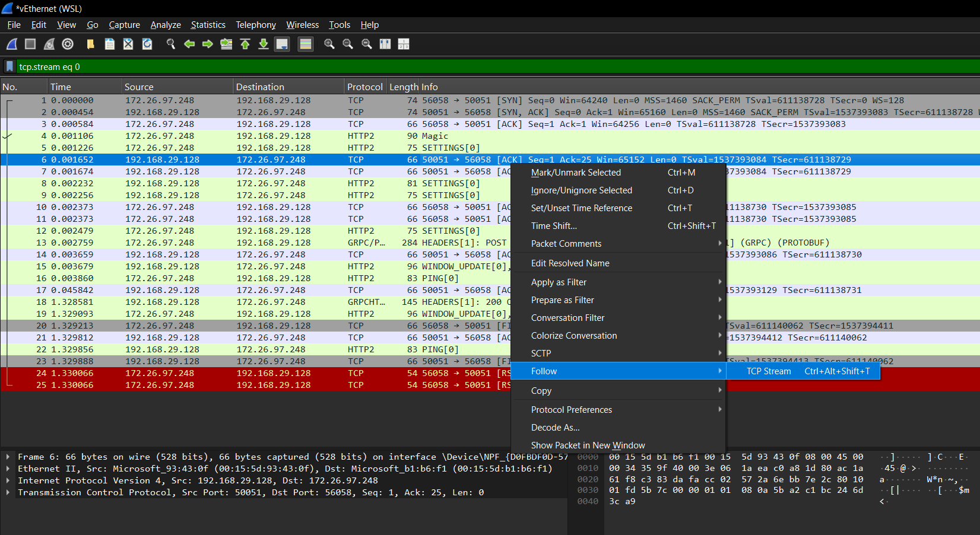
Task: Click the display filter bookmark icon
Action: (x=9, y=67)
